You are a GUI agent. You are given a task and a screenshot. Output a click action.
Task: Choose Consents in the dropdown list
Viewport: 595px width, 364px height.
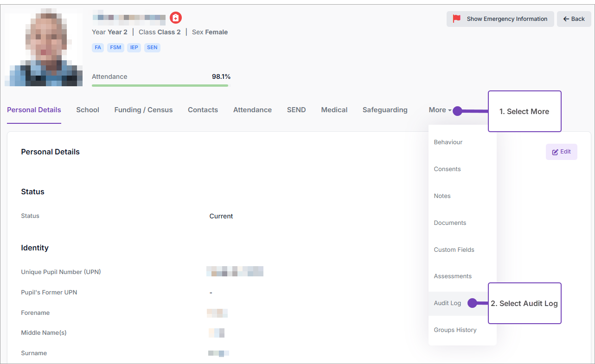coord(447,169)
